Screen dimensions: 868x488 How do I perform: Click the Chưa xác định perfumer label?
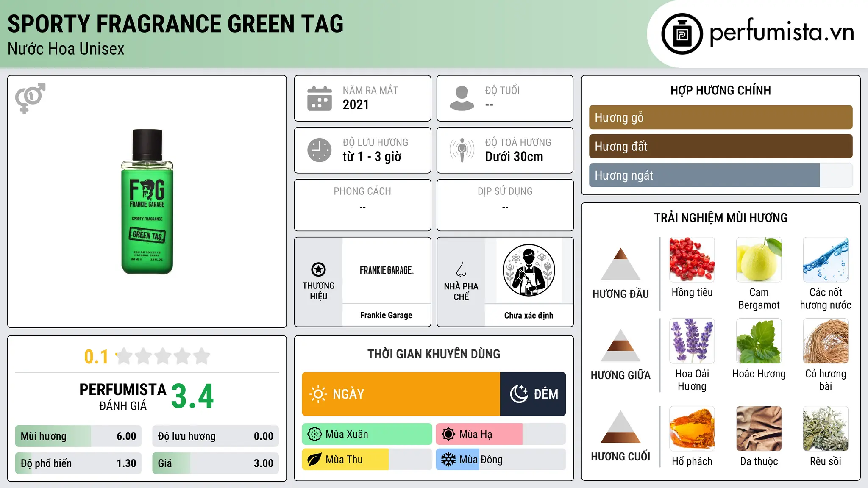(529, 315)
